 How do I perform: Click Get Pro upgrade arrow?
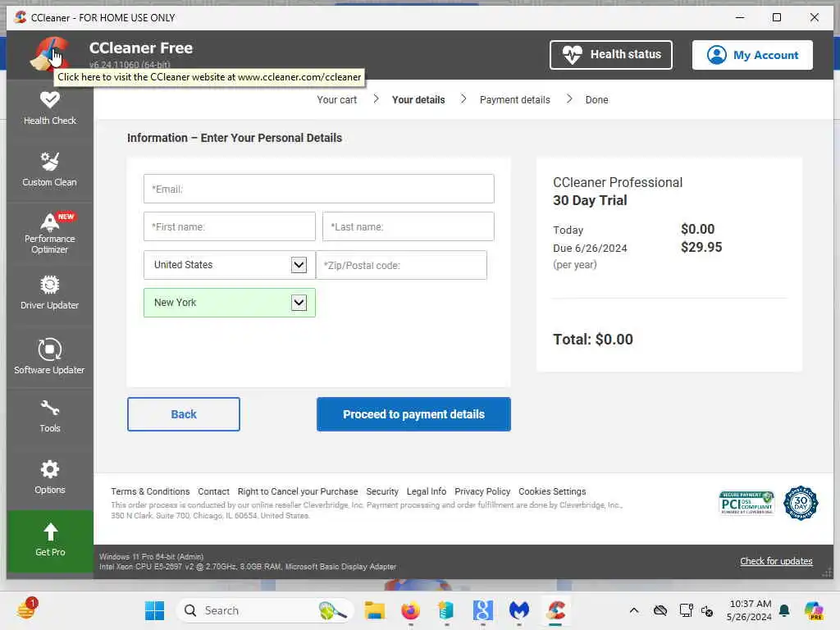[x=50, y=541]
